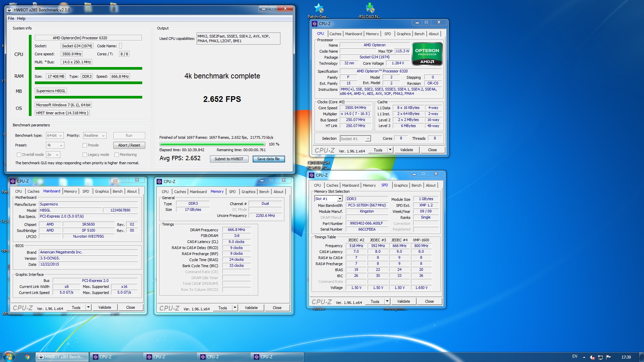Open the Patch-Gee desktop shortcut icon
This screenshot has width=644, height=362.
(x=318, y=8)
